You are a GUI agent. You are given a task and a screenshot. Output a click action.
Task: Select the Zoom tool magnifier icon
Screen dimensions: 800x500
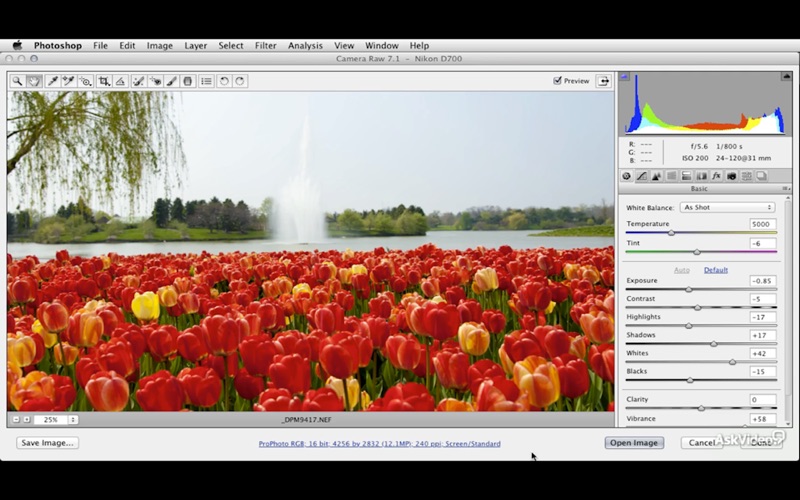[17, 81]
